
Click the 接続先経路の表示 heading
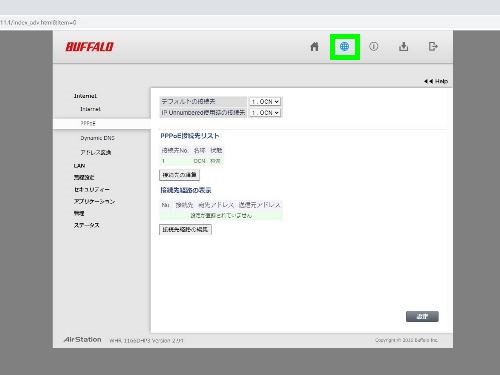coord(186,190)
